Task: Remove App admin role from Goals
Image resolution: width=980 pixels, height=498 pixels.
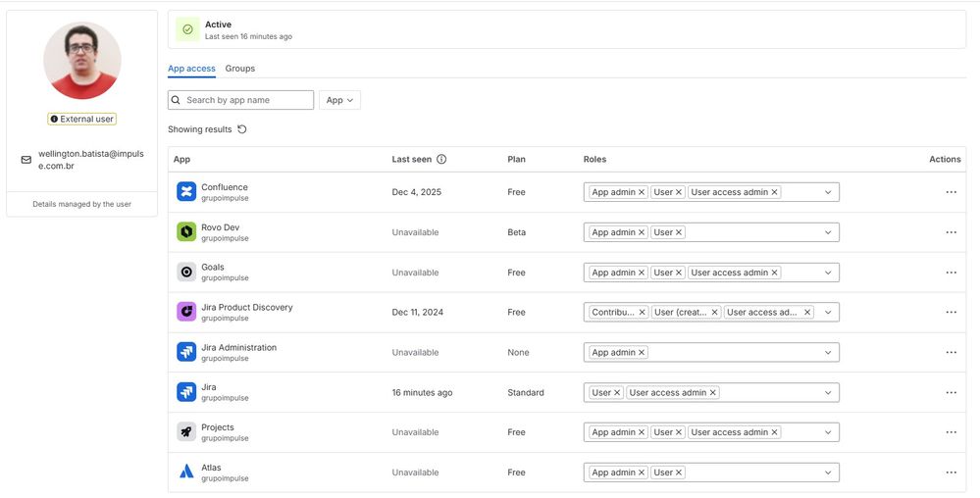Action: point(642,273)
